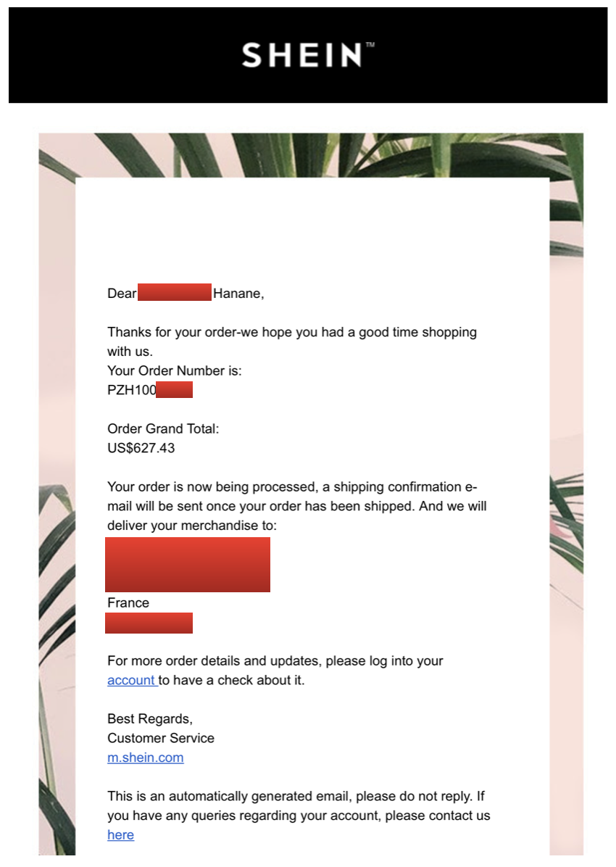Click the 'Your order is now being processed' paragraph

tap(297, 506)
